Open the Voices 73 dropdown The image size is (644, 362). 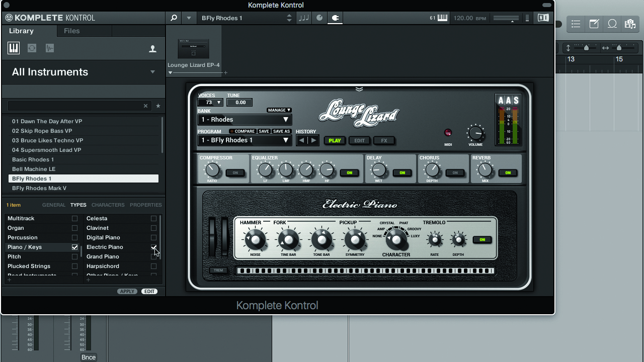(x=210, y=103)
